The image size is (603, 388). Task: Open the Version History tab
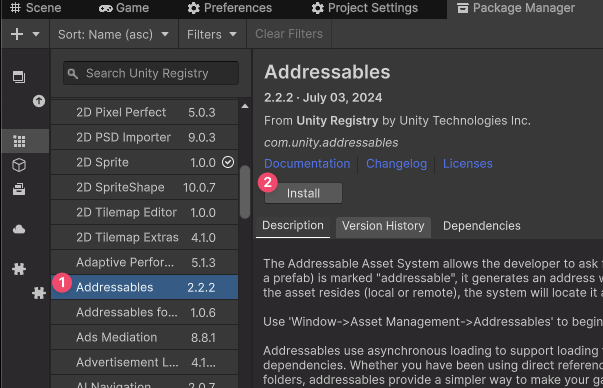click(x=383, y=226)
